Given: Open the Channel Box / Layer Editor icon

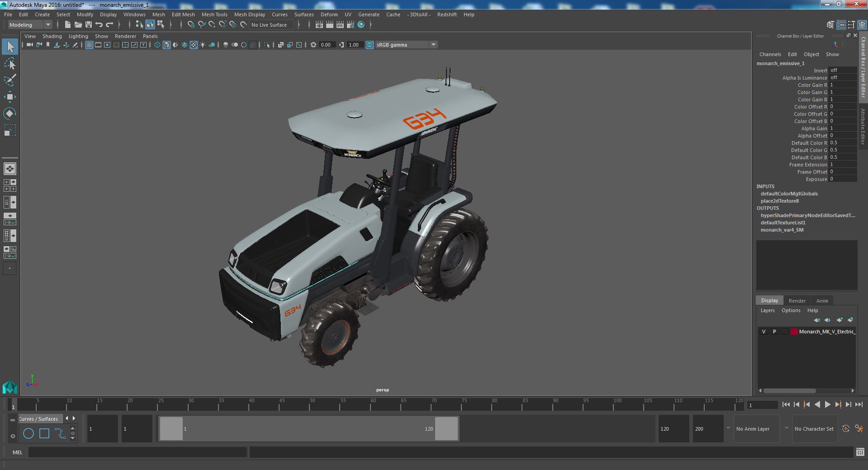Looking at the screenshot, I should click(862, 25).
